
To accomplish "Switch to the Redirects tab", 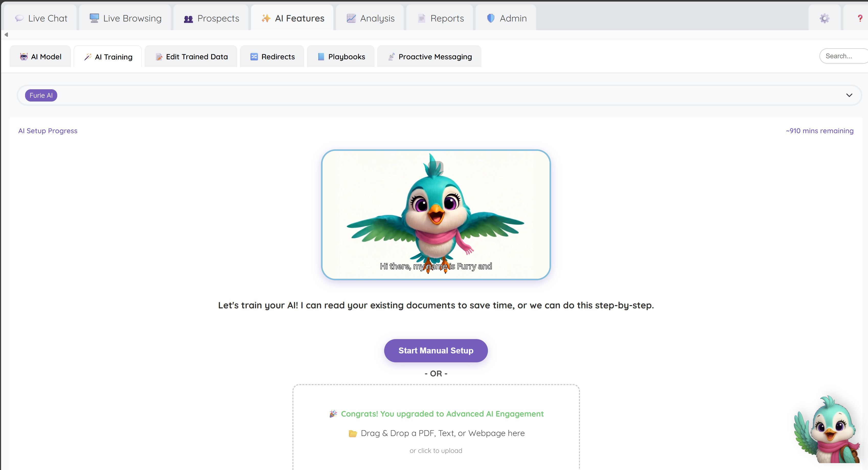I will pyautogui.click(x=272, y=57).
